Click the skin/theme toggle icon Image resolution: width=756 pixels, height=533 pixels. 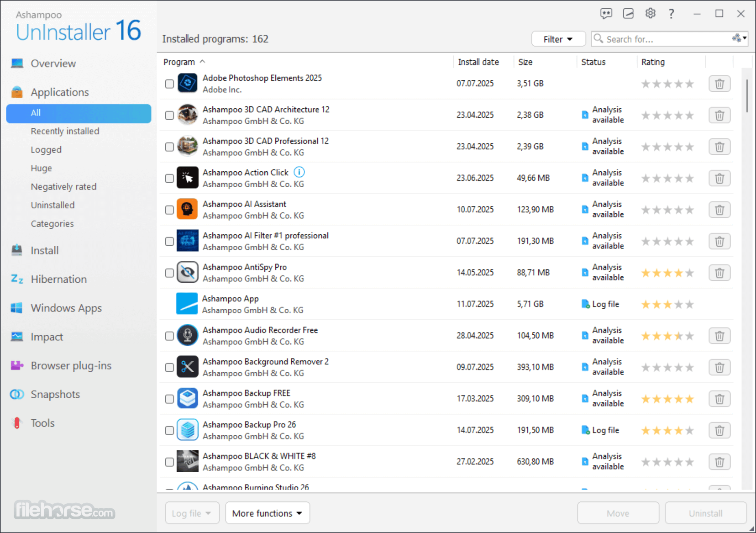pyautogui.click(x=628, y=14)
